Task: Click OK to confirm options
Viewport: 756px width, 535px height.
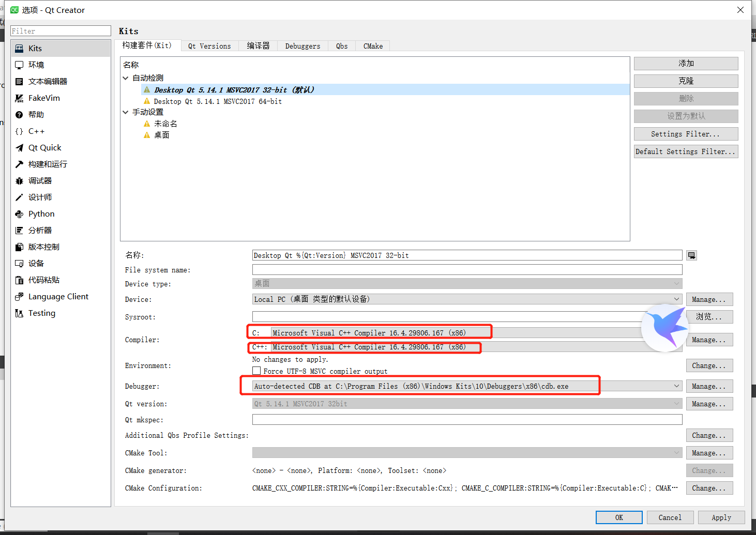Action: point(619,517)
